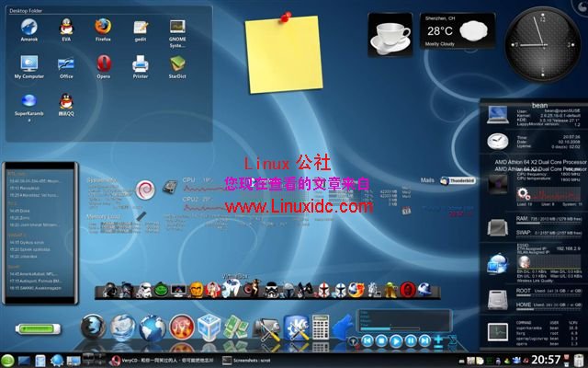Open the Shenzhen 28°C weather widget
The image size is (588, 368).
[458, 30]
